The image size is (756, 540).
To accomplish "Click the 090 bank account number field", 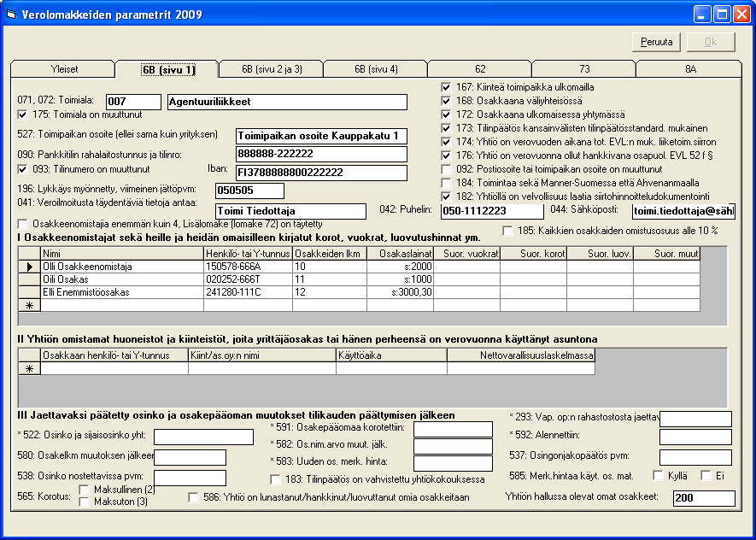I will (x=321, y=154).
